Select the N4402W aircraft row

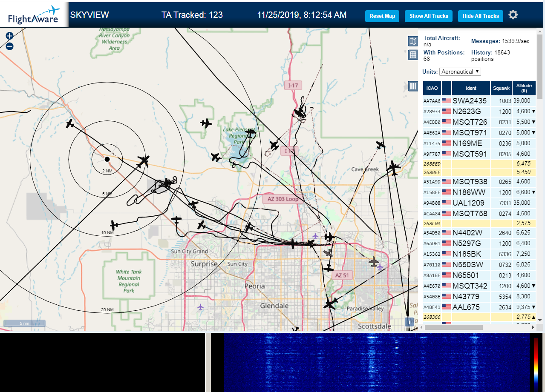coord(479,233)
